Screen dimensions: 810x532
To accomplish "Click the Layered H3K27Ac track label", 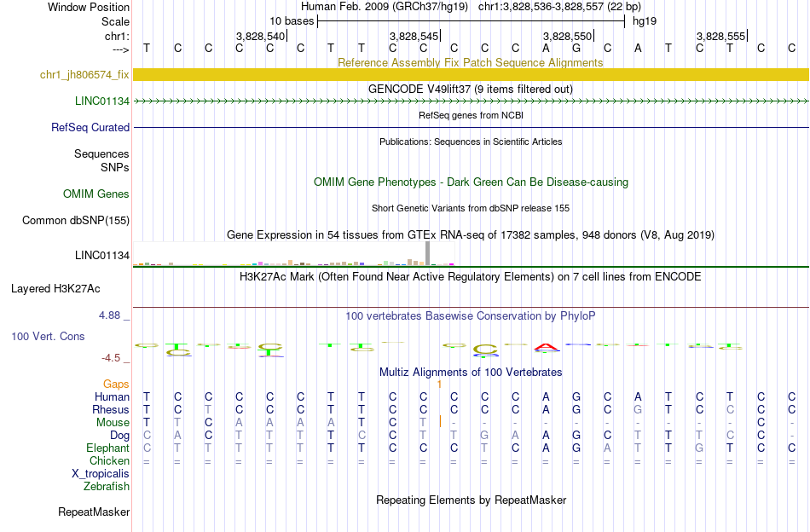I will (x=55, y=289).
